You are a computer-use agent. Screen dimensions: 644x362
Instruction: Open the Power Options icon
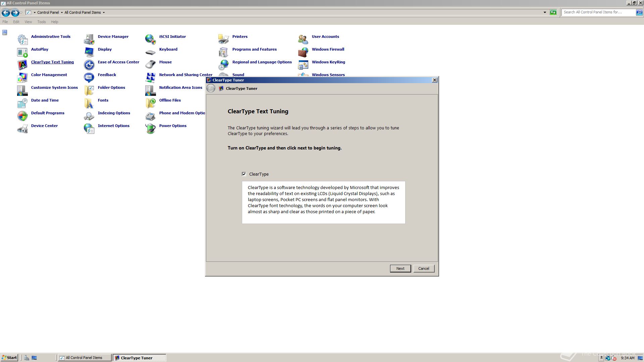coord(151,129)
